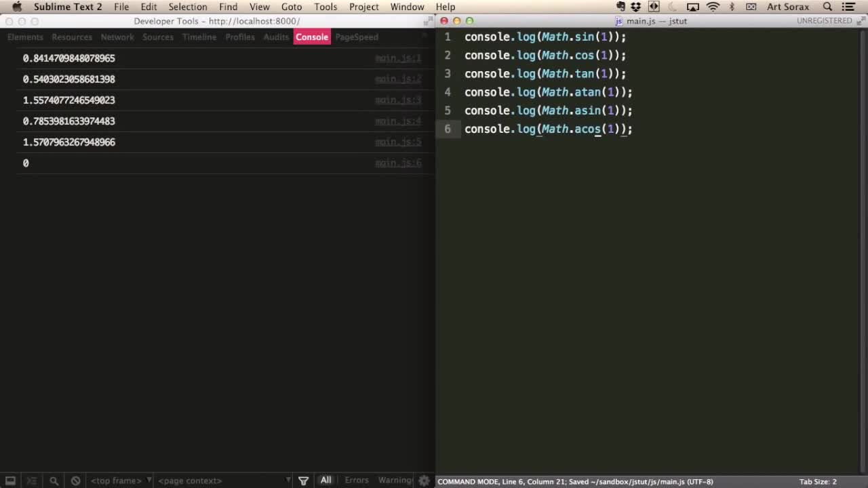Click the Apple menu icon
Viewport: 868px width, 488px height.
(x=17, y=7)
